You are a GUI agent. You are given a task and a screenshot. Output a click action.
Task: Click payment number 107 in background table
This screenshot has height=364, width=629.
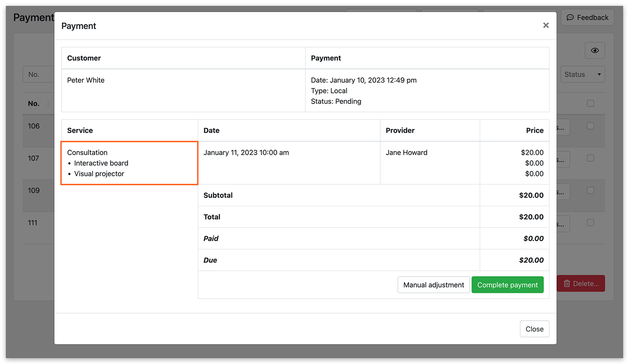pos(33,158)
